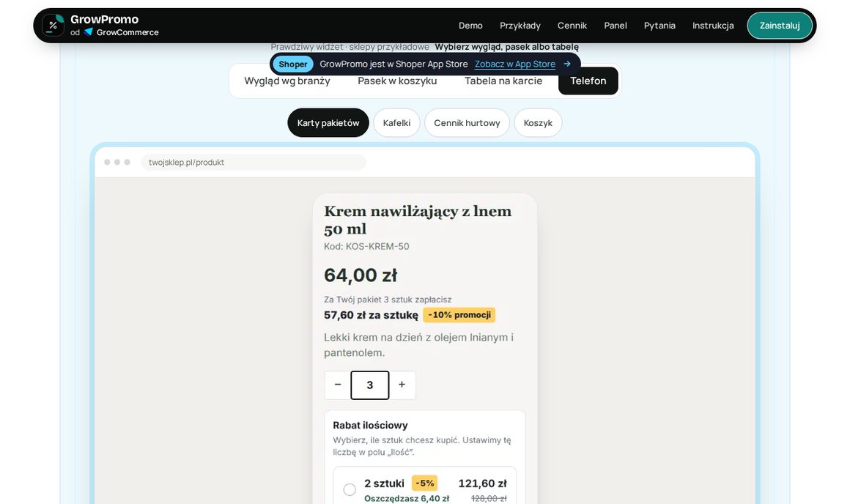Click the GrowPromo brand name
850x504 pixels.
coord(105,20)
